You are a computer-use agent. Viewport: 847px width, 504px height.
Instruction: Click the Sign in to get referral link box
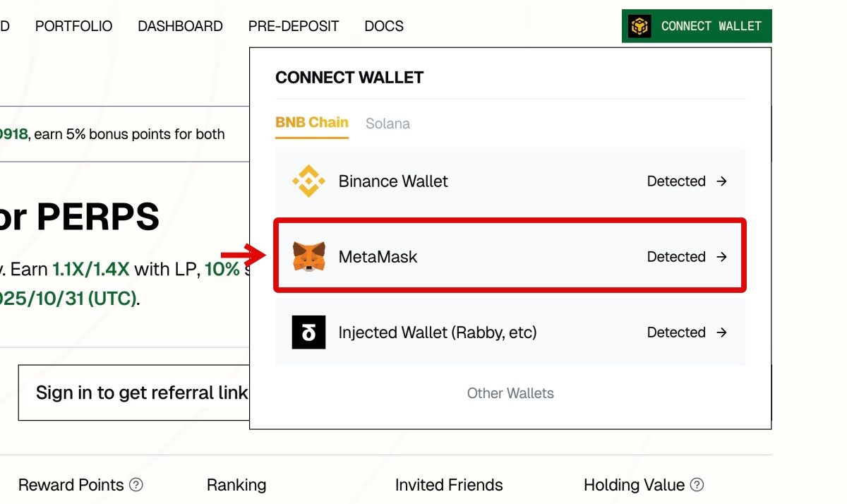tap(134, 392)
